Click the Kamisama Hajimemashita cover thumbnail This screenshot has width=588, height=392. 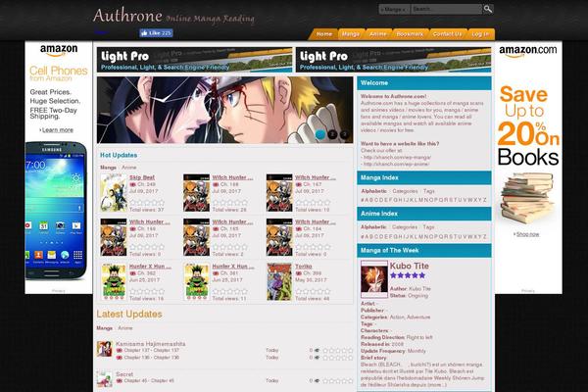tap(104, 349)
